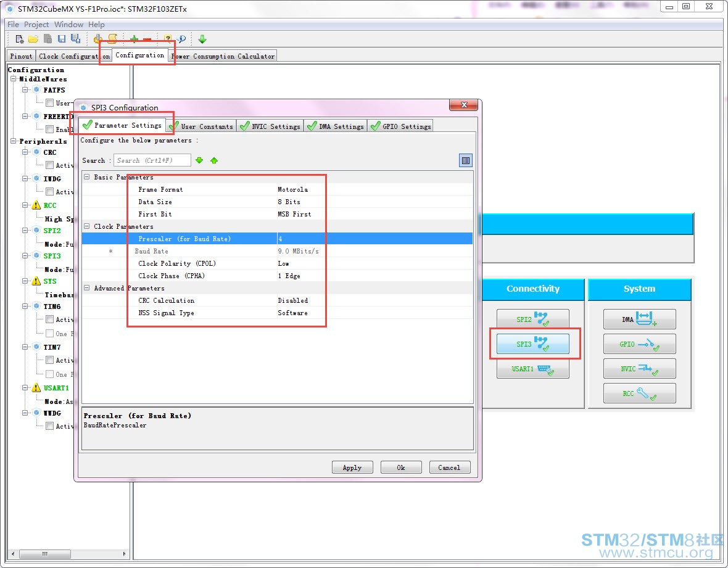The width and height of the screenshot is (728, 568).
Task: Click the Open Project folder icon
Action: tap(33, 39)
